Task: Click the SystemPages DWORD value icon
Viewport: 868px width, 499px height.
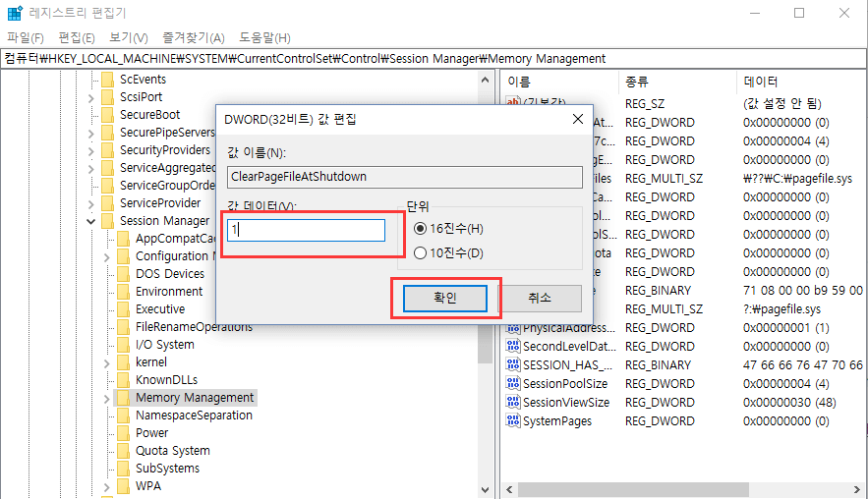Action: point(512,420)
